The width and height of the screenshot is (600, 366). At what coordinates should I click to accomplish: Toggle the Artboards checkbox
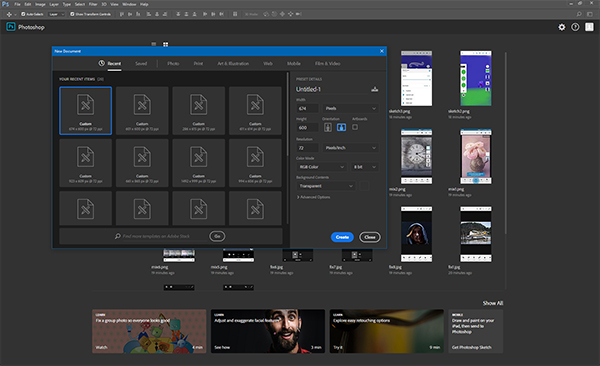click(355, 127)
